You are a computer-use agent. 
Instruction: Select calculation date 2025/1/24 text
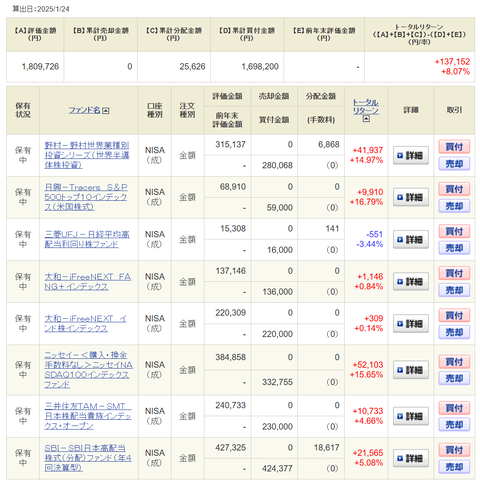53,9
